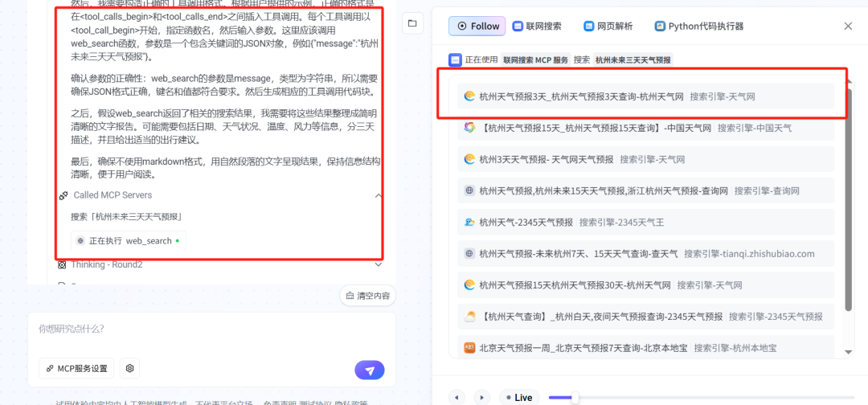Click the search results vertical scrollbar thumb
Screen dimensions: 868x405
tap(849, 199)
